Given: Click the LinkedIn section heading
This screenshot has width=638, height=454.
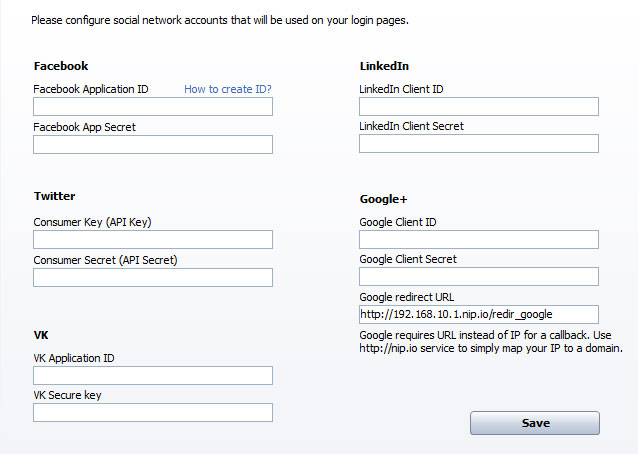Looking at the screenshot, I should coord(384,66).
